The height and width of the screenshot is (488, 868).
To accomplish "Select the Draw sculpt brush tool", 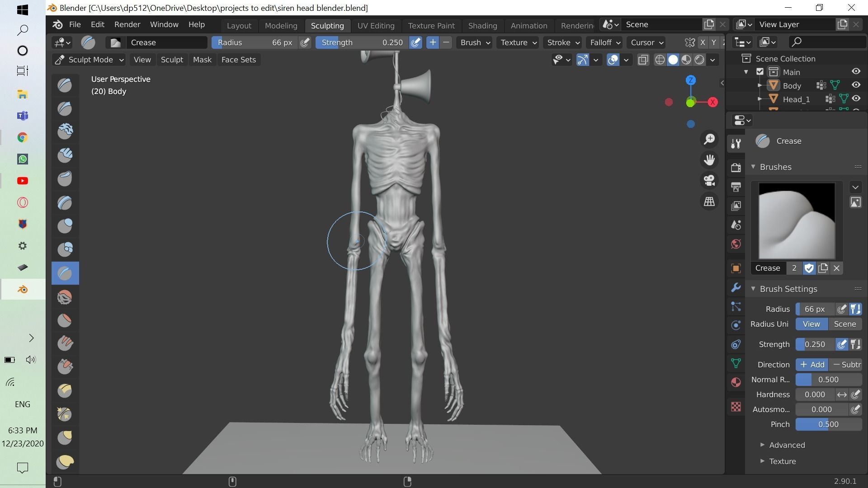I will [65, 85].
